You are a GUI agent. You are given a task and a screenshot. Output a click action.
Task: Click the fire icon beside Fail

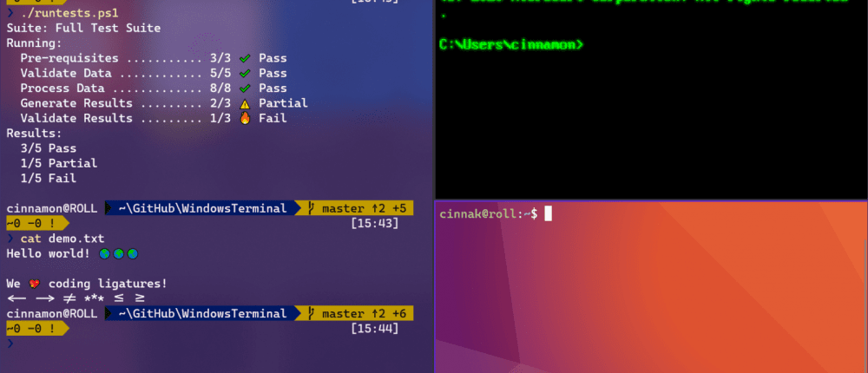tap(245, 118)
